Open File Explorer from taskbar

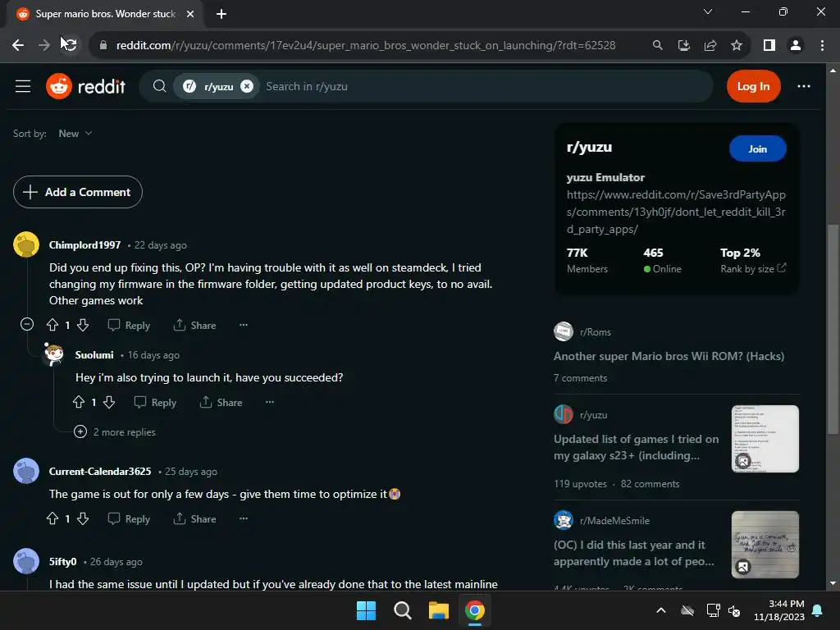[x=438, y=610]
